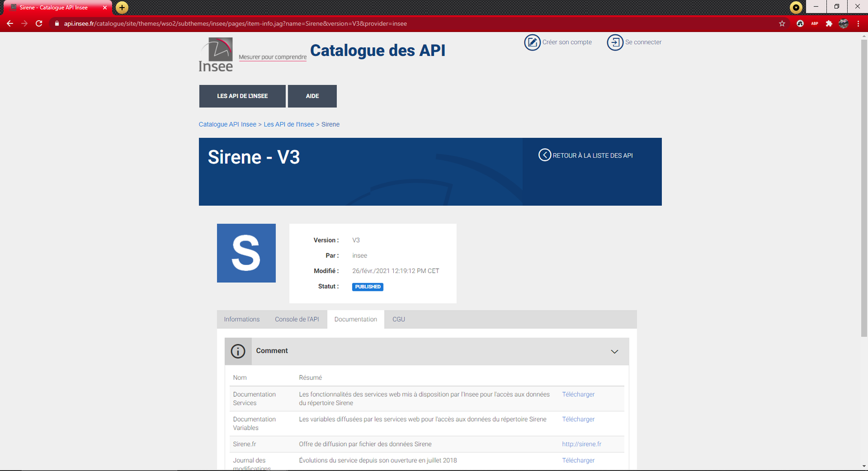Open a new tab with plus button

click(122, 8)
